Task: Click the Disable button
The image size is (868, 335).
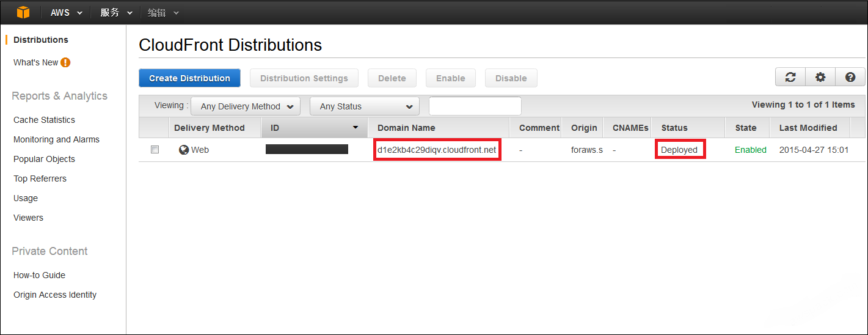Action: pyautogui.click(x=511, y=78)
